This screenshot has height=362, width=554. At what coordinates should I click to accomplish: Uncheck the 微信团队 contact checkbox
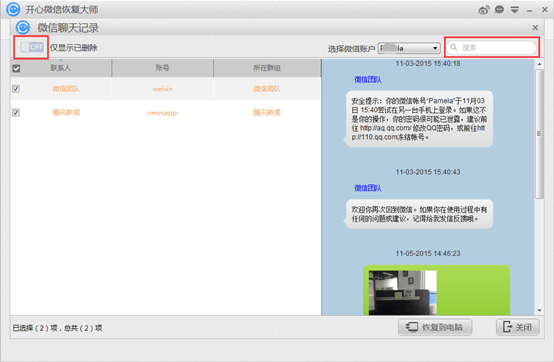(x=16, y=89)
